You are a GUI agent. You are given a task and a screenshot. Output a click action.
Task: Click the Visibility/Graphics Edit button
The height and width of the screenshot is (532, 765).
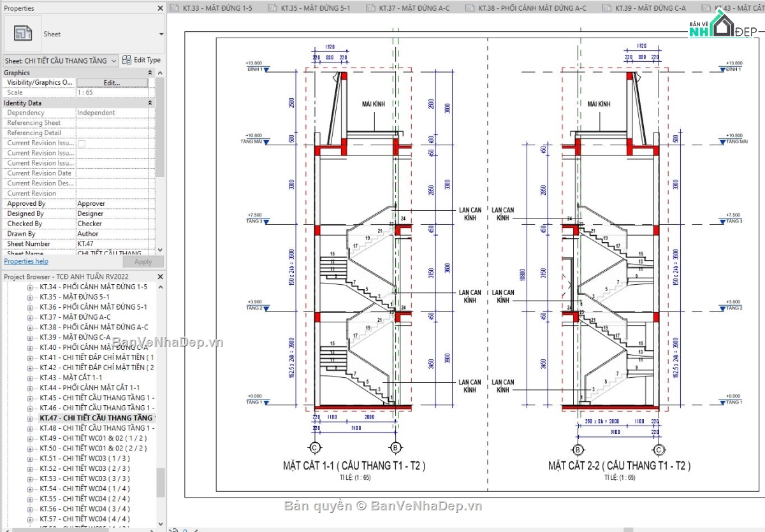(113, 82)
